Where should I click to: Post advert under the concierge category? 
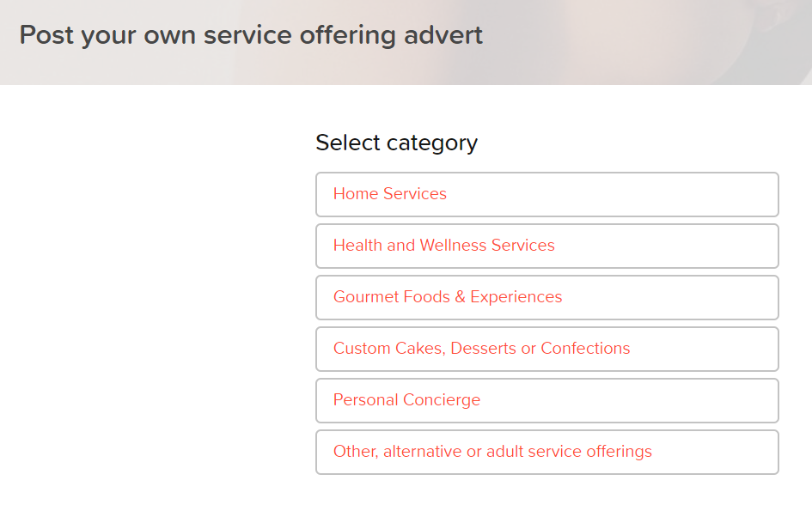[x=546, y=400]
